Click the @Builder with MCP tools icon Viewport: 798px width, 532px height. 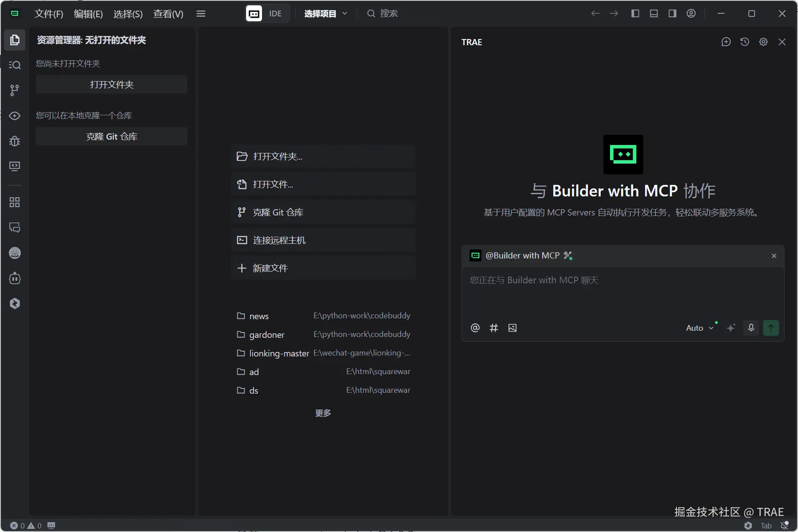pos(568,255)
